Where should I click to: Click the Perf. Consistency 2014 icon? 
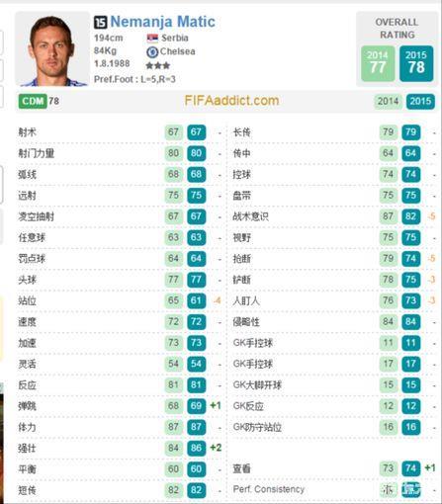389,489
